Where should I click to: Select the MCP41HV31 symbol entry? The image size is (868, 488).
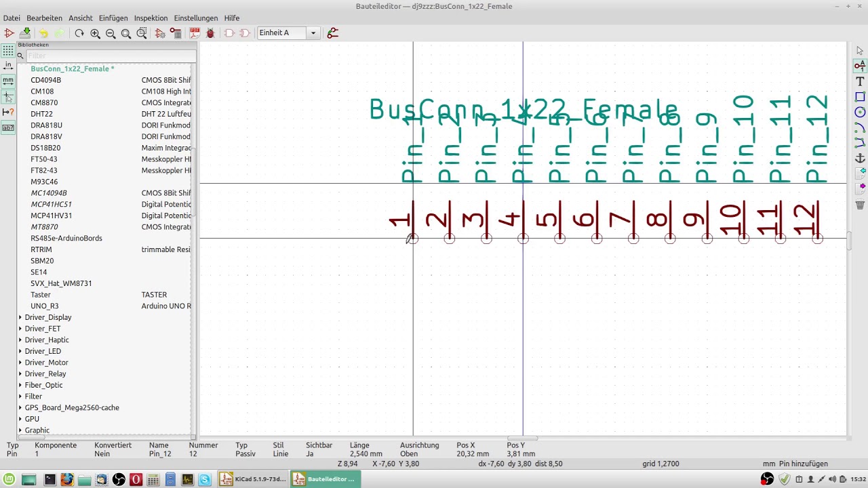coord(52,216)
